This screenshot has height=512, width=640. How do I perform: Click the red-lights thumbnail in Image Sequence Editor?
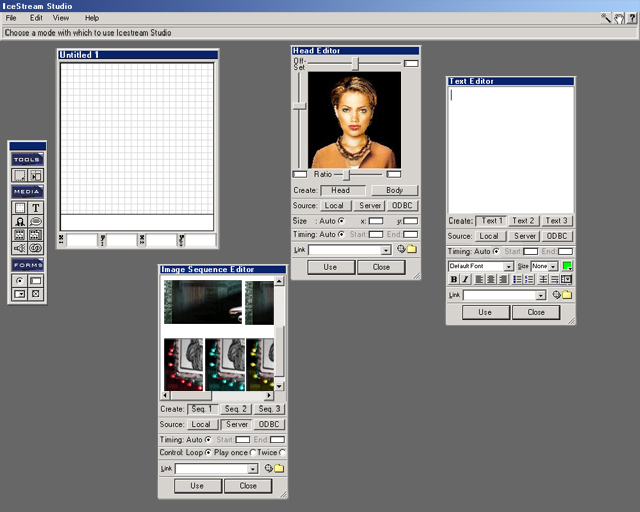click(183, 364)
